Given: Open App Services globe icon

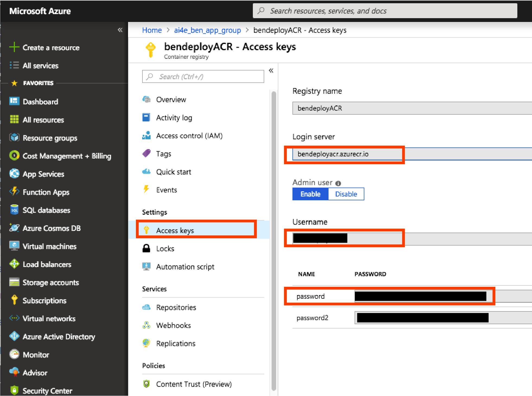Looking at the screenshot, I should click(14, 174).
